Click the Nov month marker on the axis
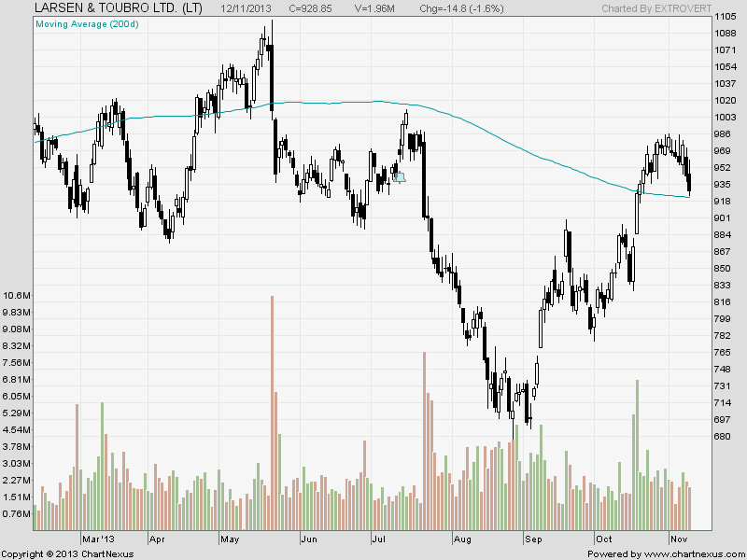747x560 pixels. click(678, 539)
